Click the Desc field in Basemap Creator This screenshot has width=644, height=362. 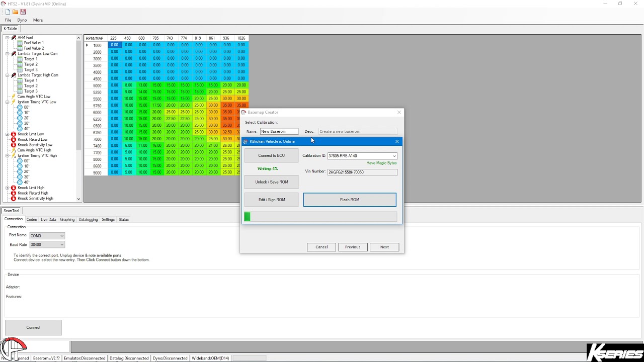[x=358, y=131]
